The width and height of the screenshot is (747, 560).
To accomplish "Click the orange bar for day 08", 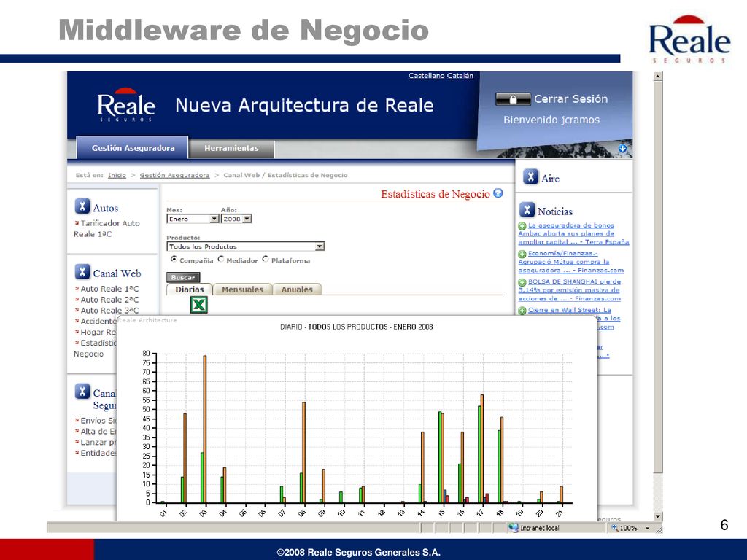I will [304, 452].
